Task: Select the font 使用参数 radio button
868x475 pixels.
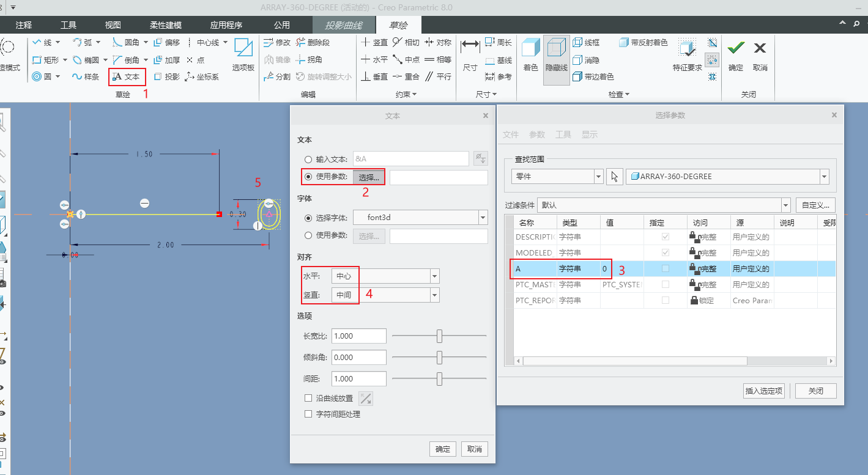Action: click(x=308, y=236)
